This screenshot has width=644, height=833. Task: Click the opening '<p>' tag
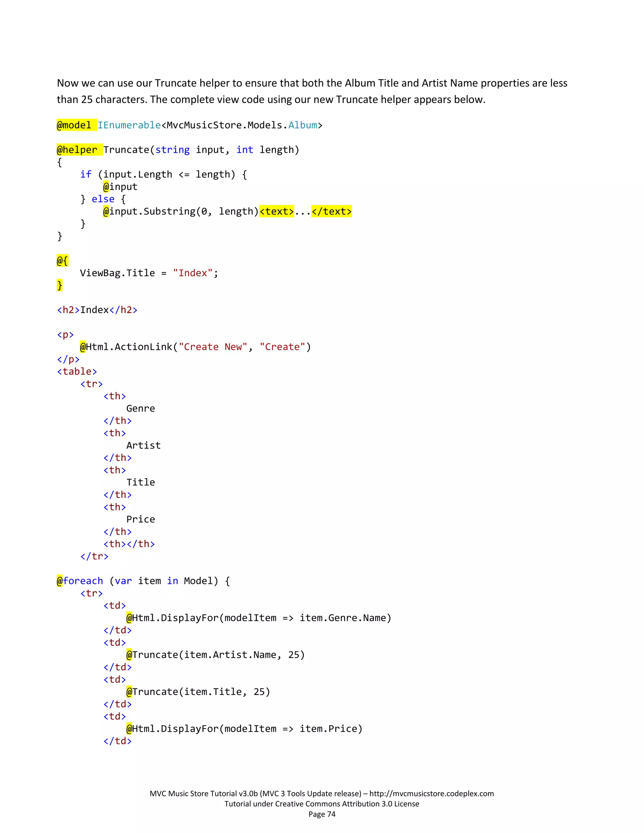pos(66,335)
